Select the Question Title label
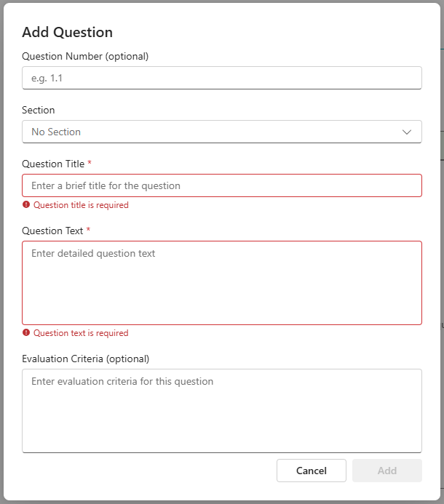The image size is (444, 504). pos(53,164)
